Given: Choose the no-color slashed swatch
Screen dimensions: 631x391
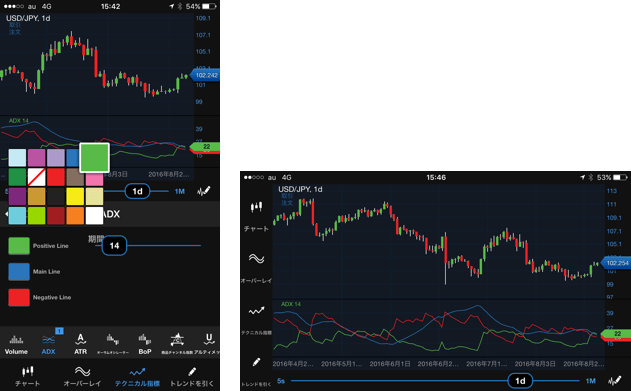Looking at the screenshot, I should click(x=37, y=177).
